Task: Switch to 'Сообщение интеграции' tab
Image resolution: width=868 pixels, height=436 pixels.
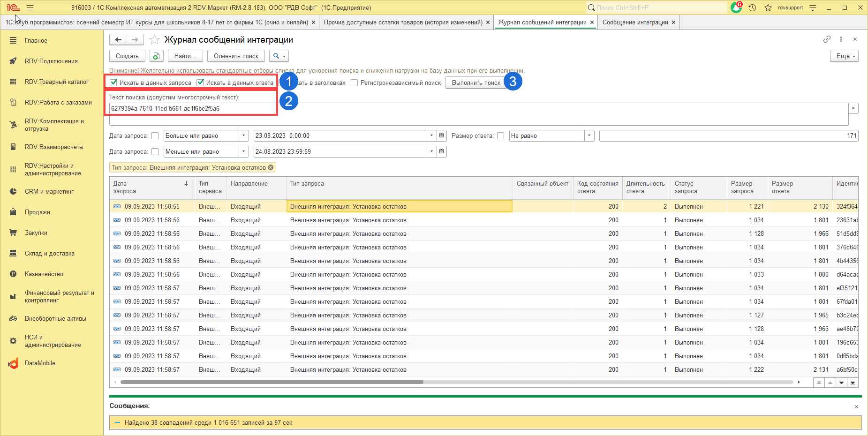Action: [635, 23]
